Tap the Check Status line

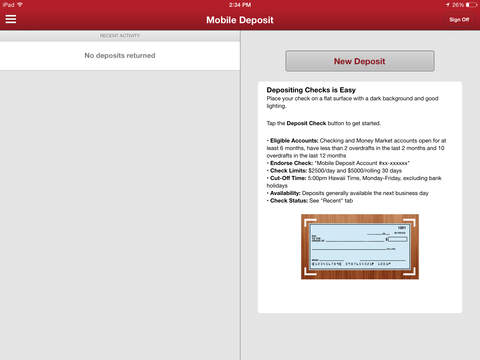[310, 201]
